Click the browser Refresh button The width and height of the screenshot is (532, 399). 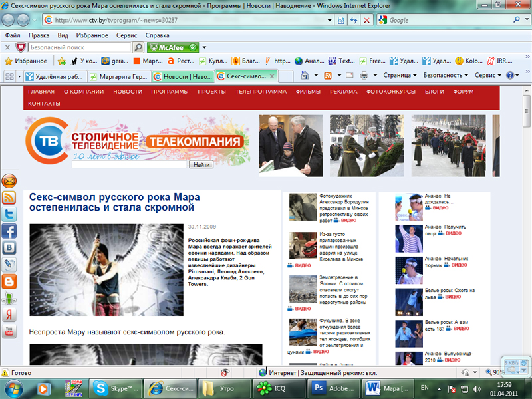(x=352, y=20)
